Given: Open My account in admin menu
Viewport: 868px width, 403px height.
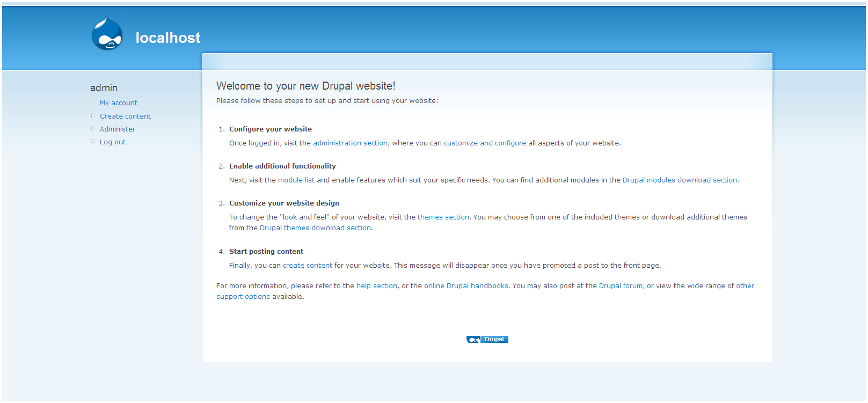Looking at the screenshot, I should pos(119,102).
